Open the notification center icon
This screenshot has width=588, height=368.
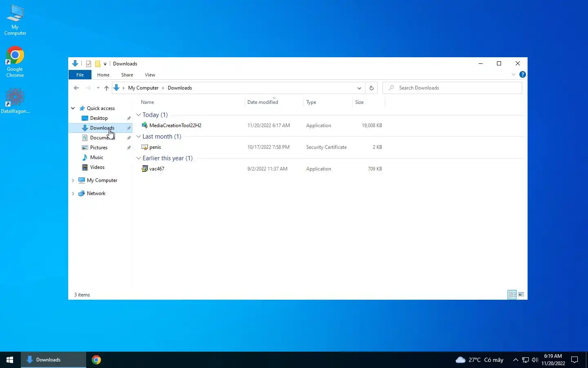pos(575,360)
